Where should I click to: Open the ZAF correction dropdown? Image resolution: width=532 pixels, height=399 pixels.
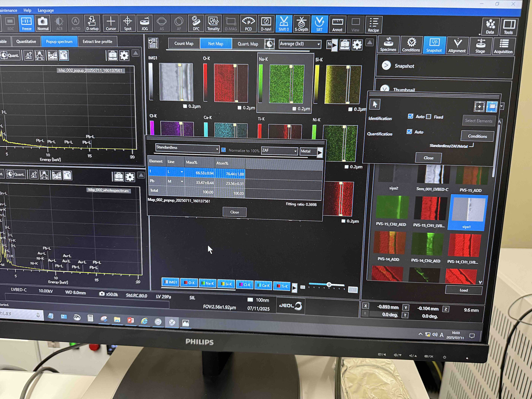tap(280, 151)
